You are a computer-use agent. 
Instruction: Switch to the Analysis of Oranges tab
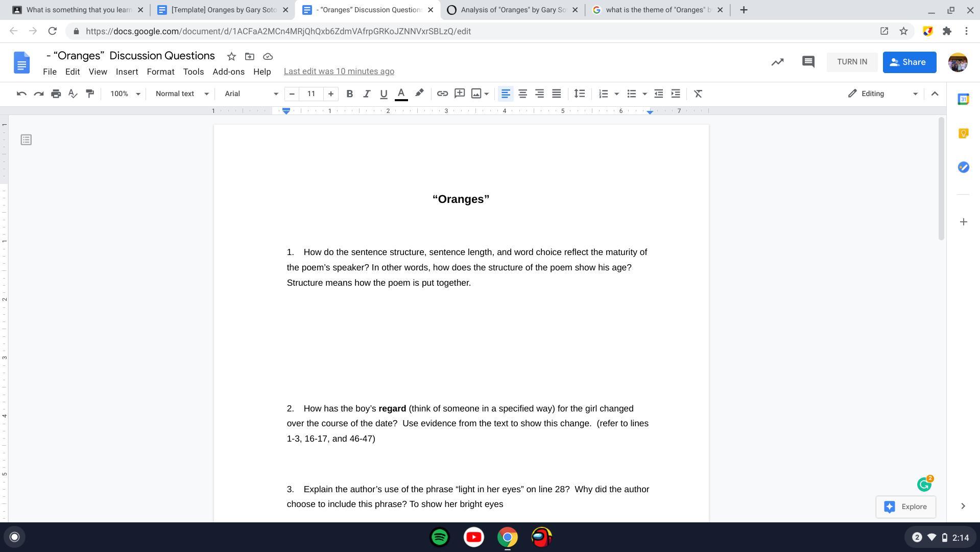coord(513,10)
